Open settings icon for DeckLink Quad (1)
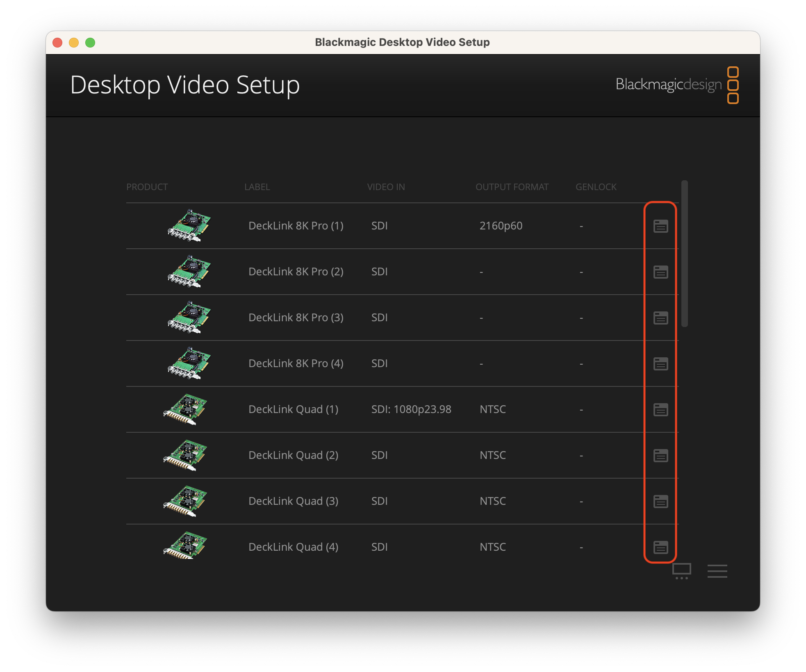 pyautogui.click(x=660, y=409)
